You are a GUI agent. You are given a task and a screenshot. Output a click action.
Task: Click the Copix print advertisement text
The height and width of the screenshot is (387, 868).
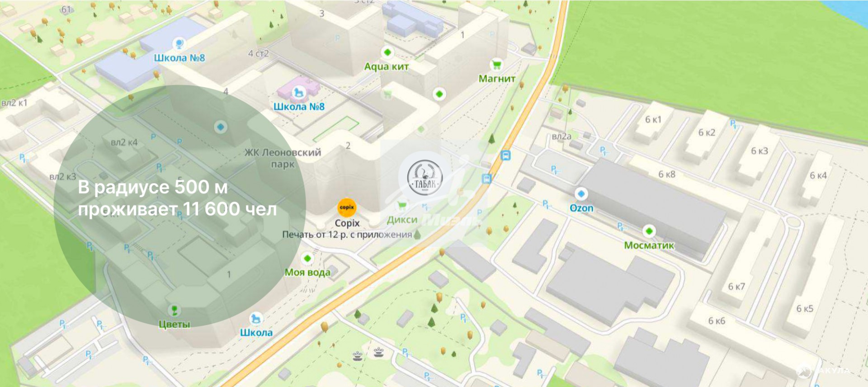click(x=347, y=235)
